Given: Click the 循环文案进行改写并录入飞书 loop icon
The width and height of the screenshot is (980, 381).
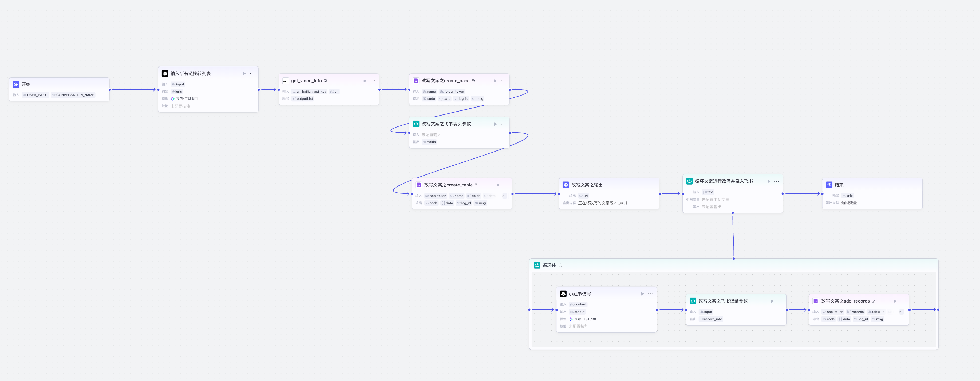Looking at the screenshot, I should (x=689, y=181).
